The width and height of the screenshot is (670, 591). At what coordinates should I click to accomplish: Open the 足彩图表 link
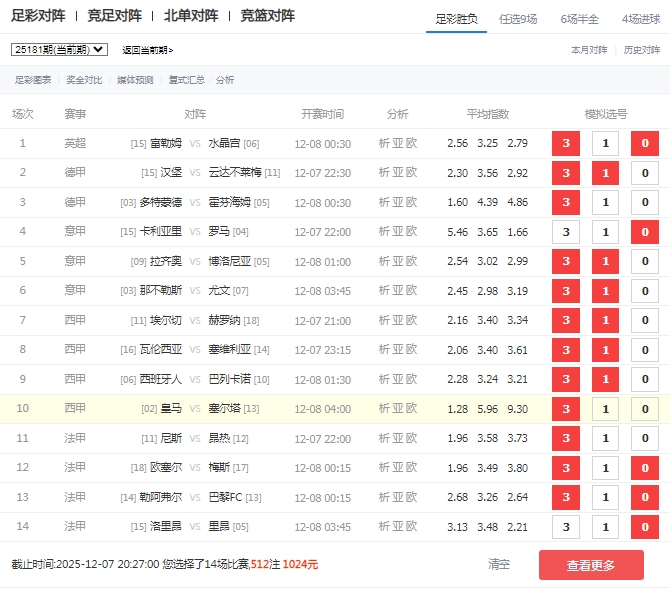33,80
